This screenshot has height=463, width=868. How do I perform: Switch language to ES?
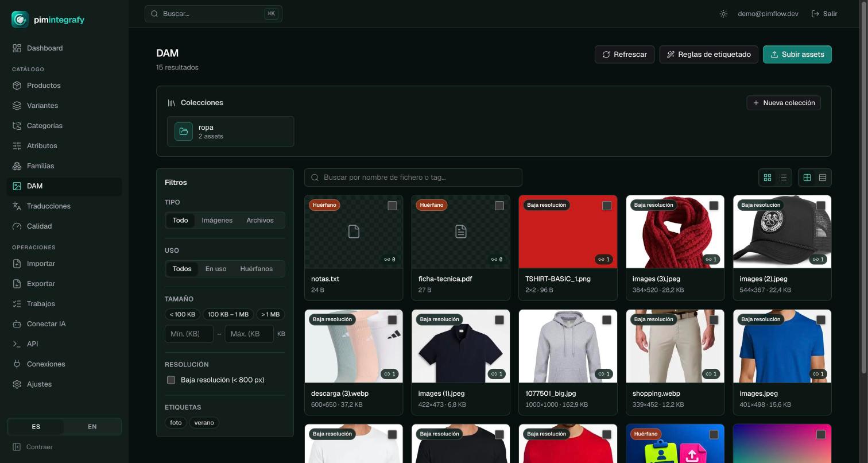click(x=36, y=427)
